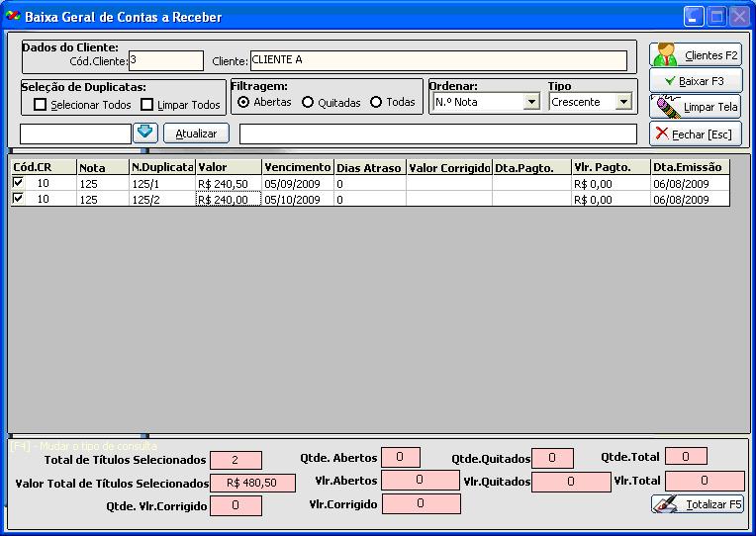Click the Nota column header
756x536 pixels.
[103, 167]
